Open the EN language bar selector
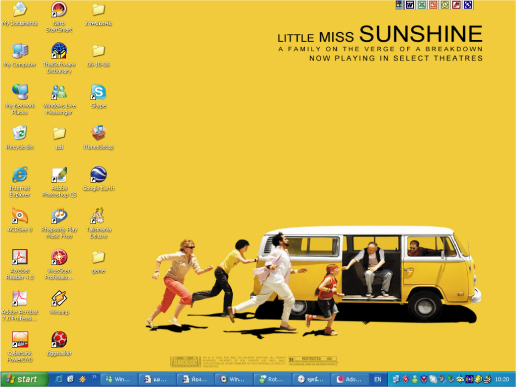 pyautogui.click(x=378, y=379)
